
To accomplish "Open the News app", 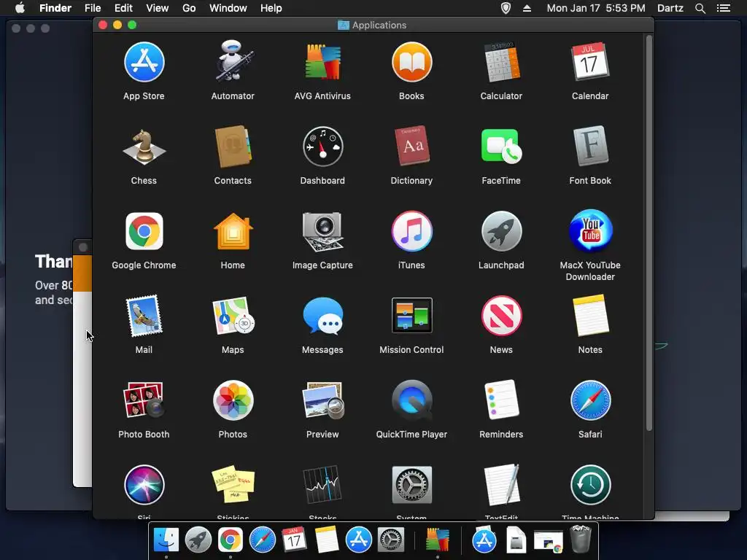I will pyautogui.click(x=501, y=316).
